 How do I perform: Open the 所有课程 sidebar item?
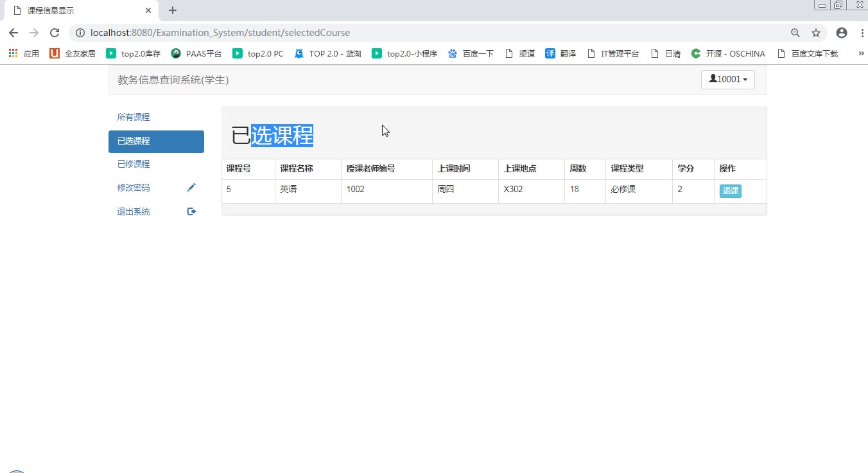pyautogui.click(x=134, y=117)
